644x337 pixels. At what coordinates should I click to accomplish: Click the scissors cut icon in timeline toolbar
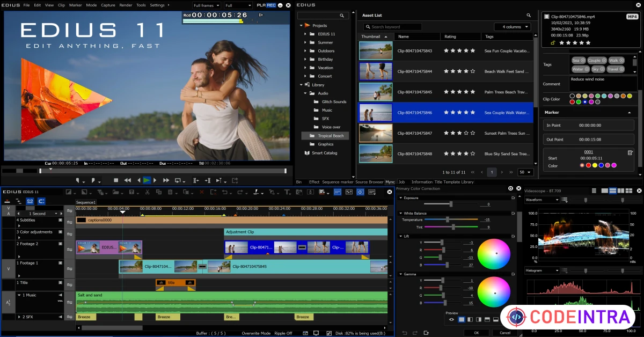147,192
